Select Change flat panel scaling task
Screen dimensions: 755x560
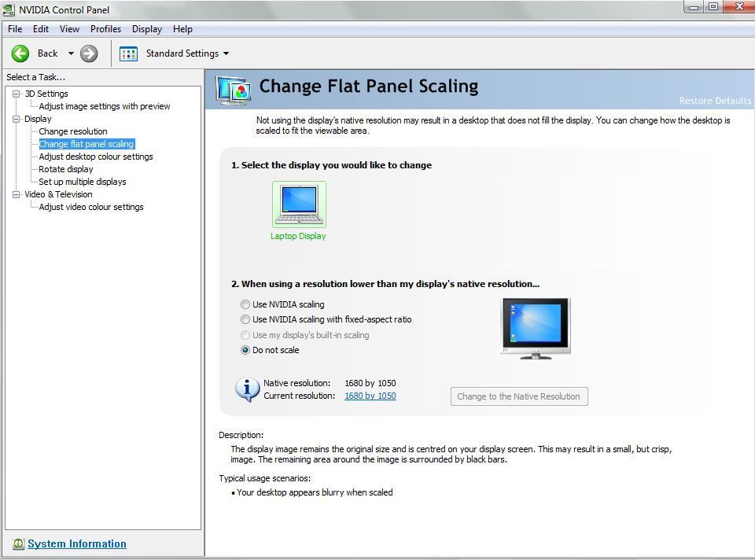pos(87,143)
